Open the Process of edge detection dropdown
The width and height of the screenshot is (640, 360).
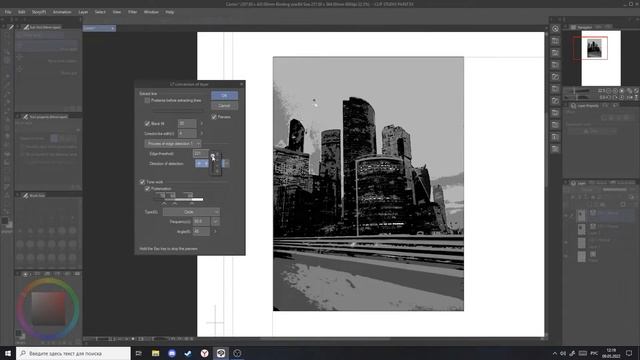[173, 144]
